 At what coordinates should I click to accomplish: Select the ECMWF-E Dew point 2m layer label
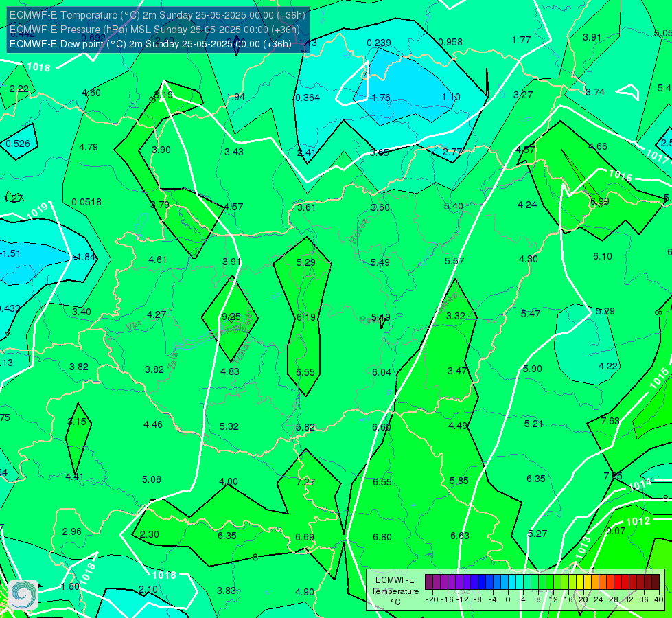click(x=150, y=44)
